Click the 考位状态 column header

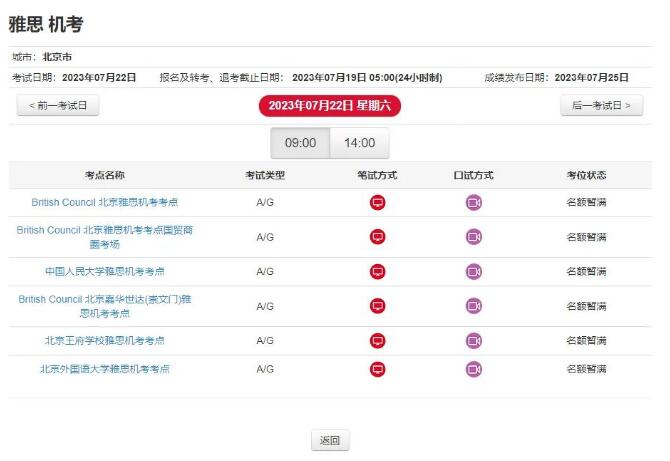[586, 175]
